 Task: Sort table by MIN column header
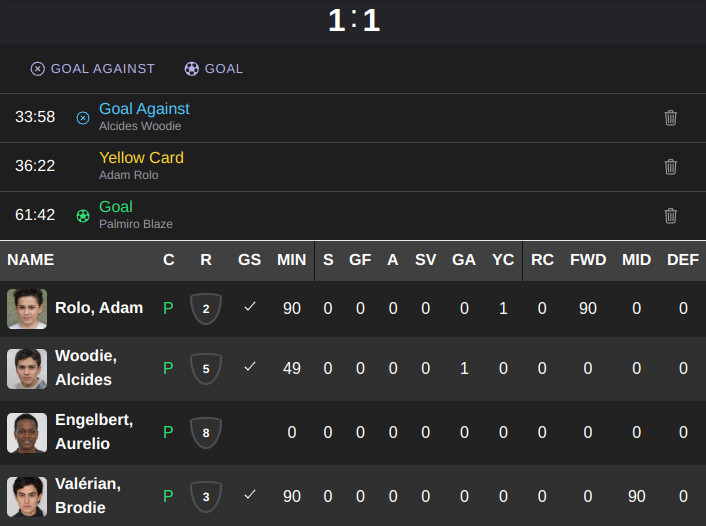[291, 260]
